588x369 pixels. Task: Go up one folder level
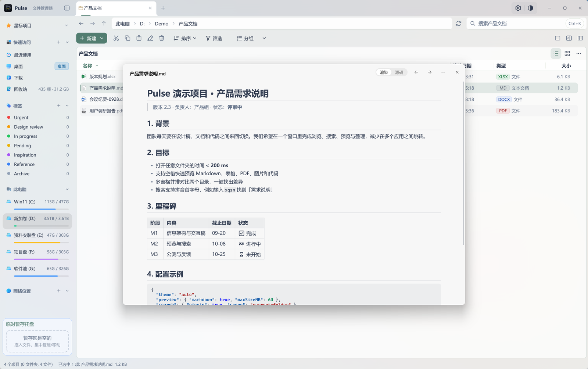click(104, 24)
